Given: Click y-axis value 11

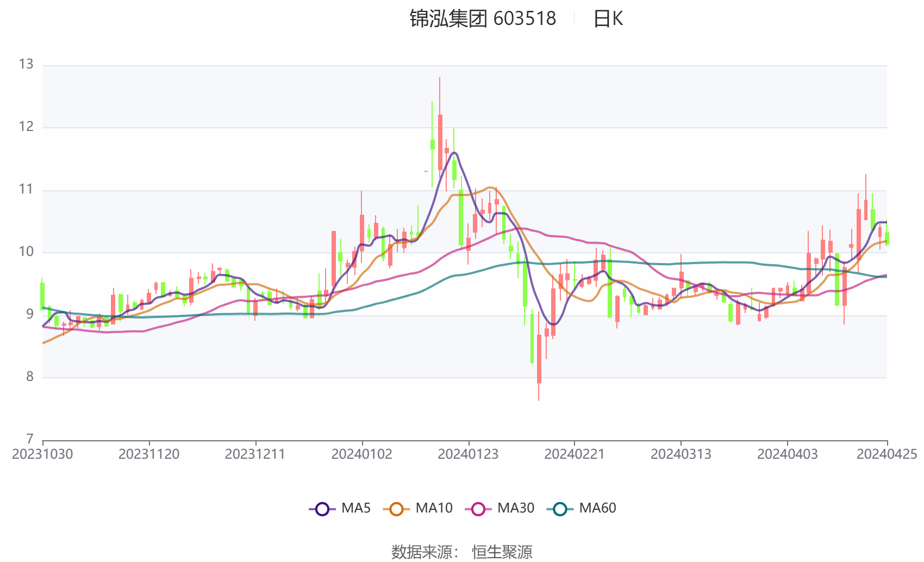Looking at the screenshot, I should (x=26, y=190).
